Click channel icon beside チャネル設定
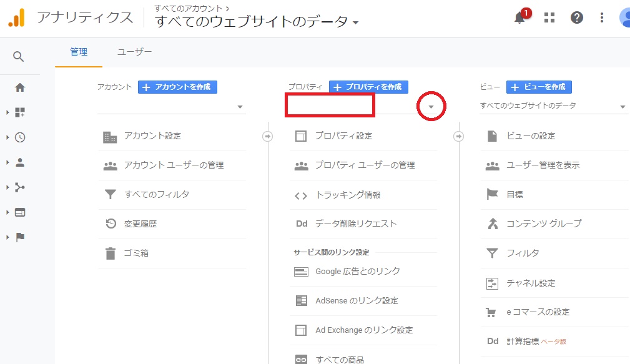Screen dimensions: 630x364 pos(492,283)
